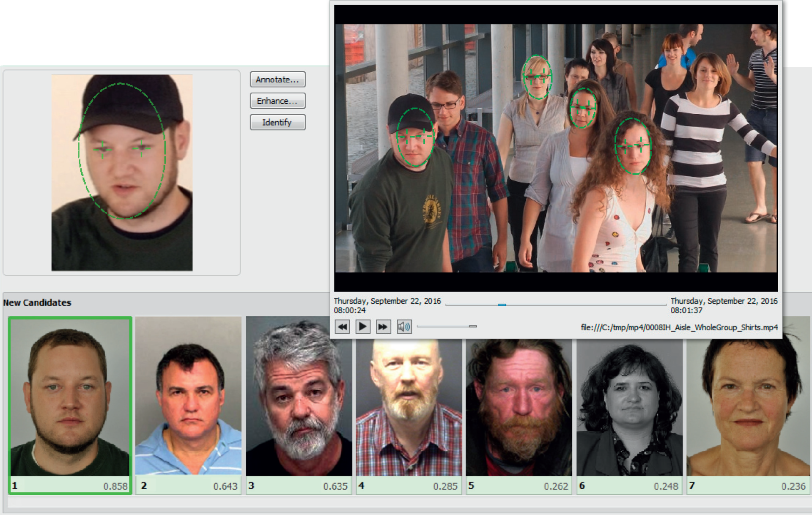
Task: Click the Rewind playback icon
Action: click(x=343, y=326)
